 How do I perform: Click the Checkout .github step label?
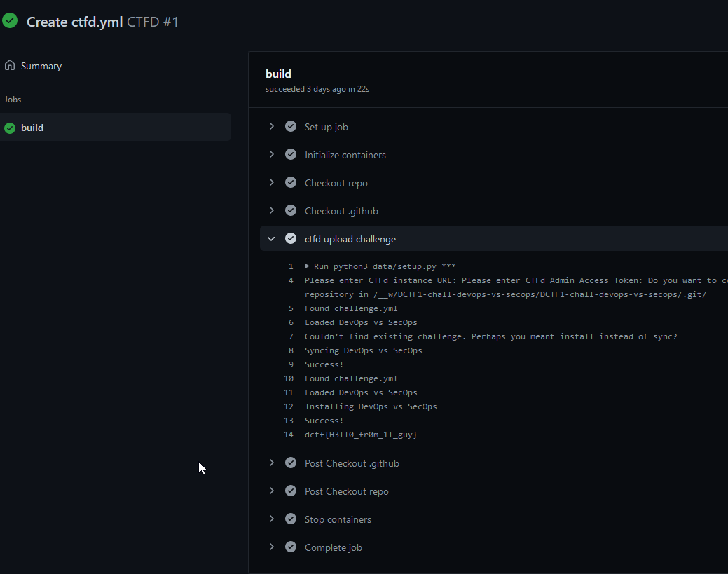click(341, 211)
